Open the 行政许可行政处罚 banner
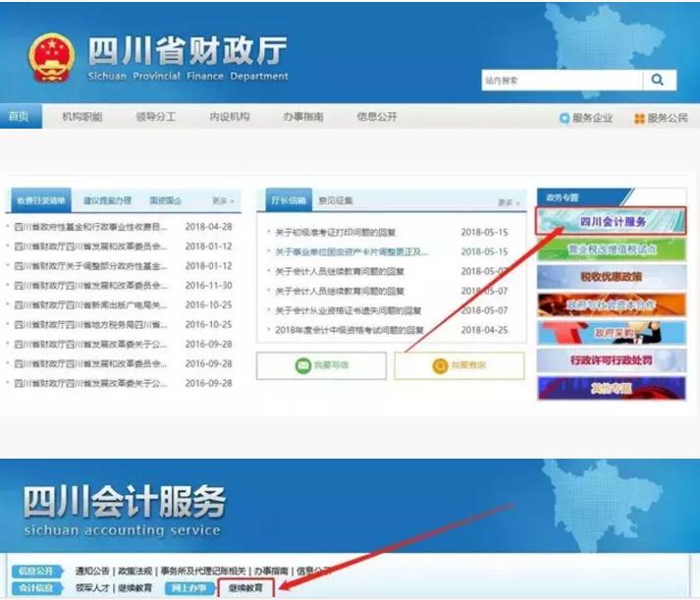This screenshot has width=700, height=600. 611,360
